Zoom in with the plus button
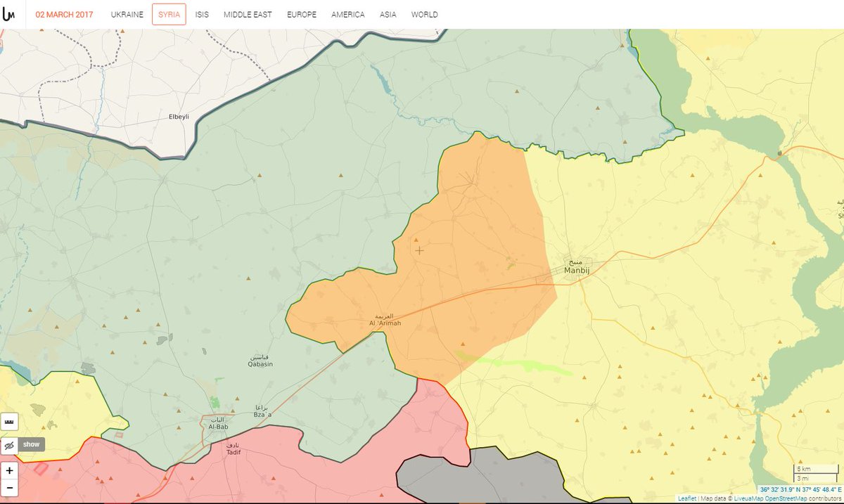This screenshot has height=504, width=844. [10, 470]
